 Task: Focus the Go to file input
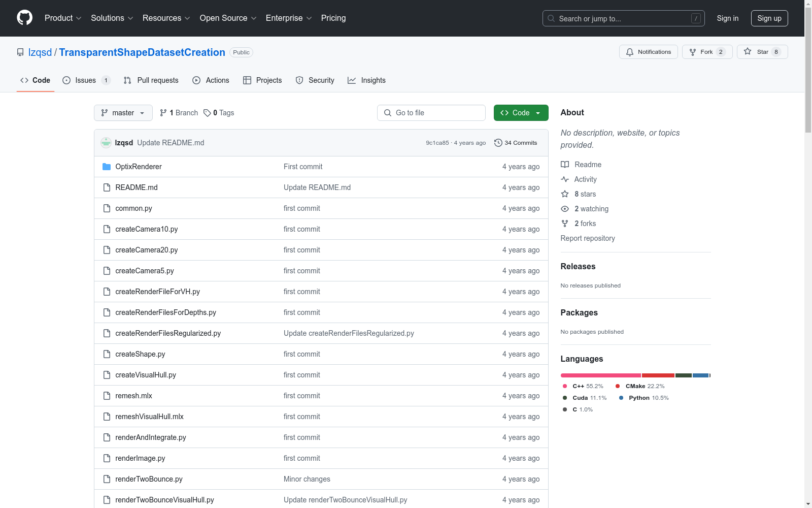coord(431,113)
